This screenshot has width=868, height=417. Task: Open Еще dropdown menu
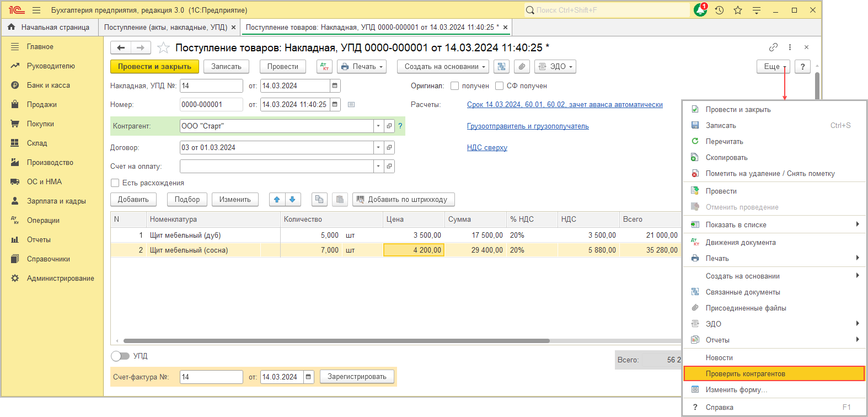[774, 67]
